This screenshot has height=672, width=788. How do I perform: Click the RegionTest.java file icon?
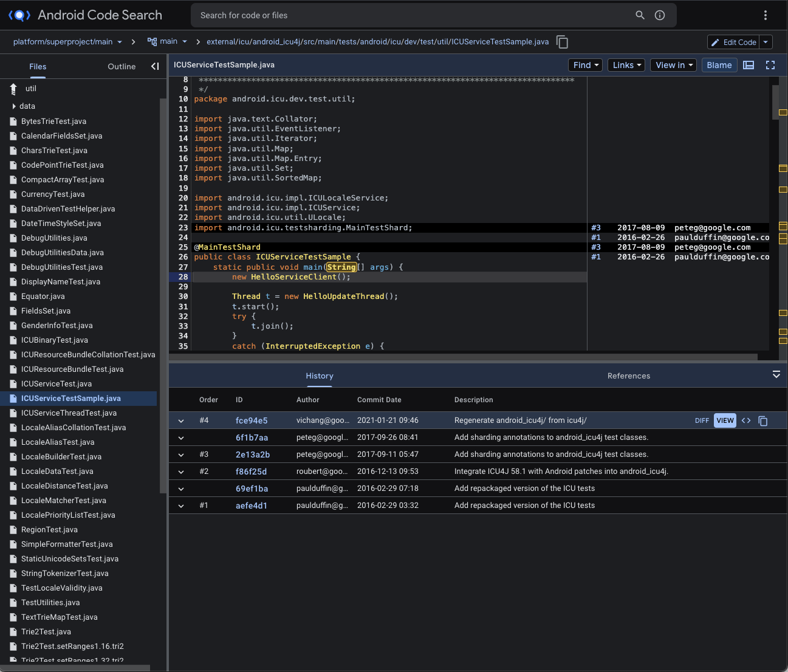[x=13, y=530]
